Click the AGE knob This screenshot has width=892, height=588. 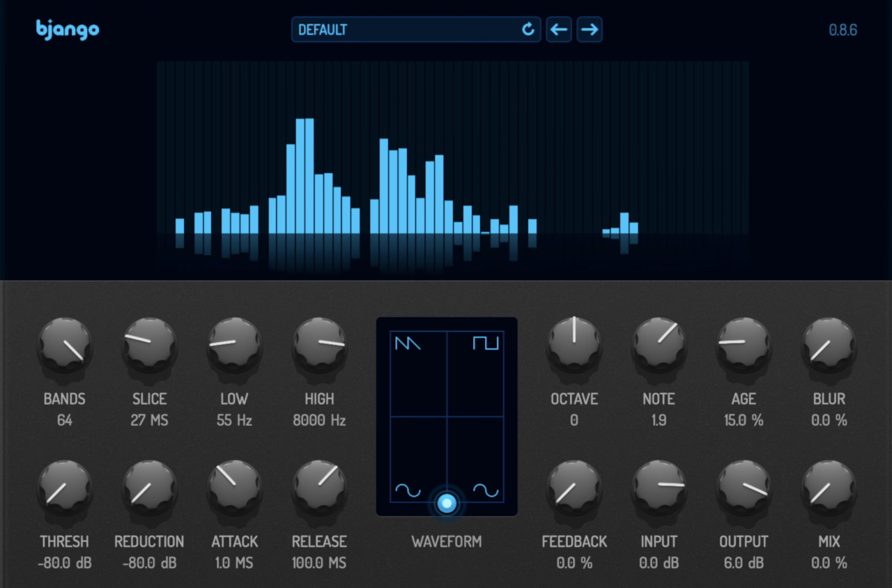pos(744,346)
